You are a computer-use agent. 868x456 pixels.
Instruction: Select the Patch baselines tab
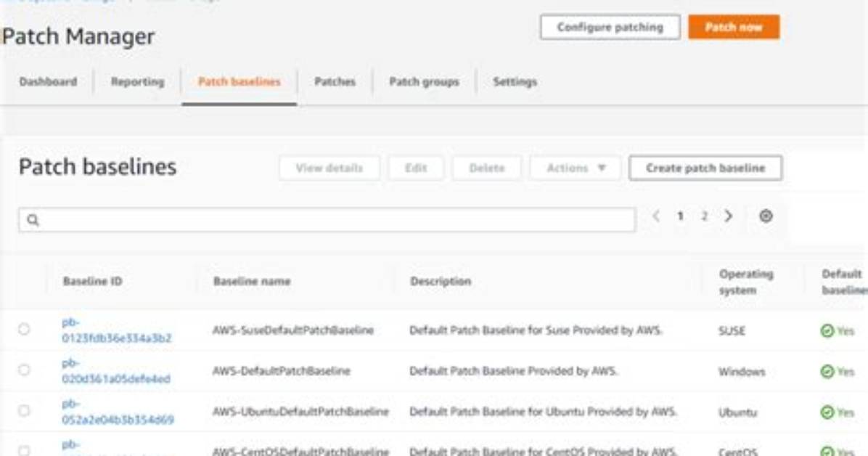tap(239, 82)
